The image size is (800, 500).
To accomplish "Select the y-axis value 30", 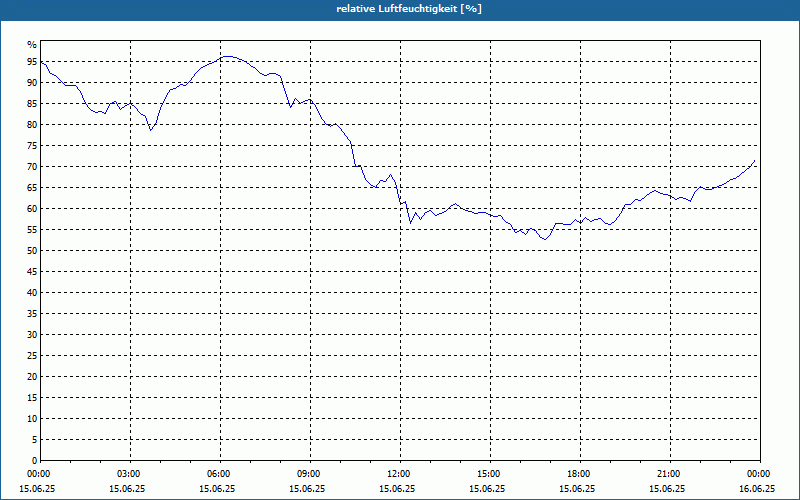I will point(32,335).
